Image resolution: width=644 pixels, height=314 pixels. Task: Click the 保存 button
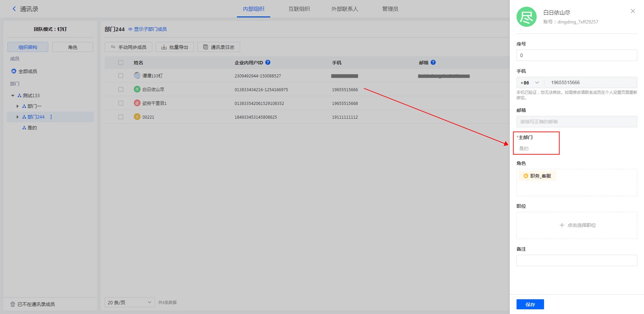530,304
